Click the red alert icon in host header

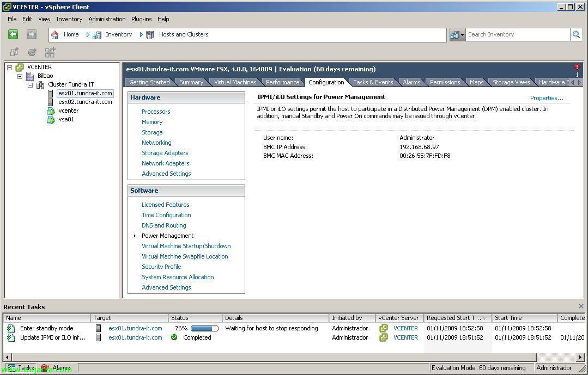(x=577, y=67)
